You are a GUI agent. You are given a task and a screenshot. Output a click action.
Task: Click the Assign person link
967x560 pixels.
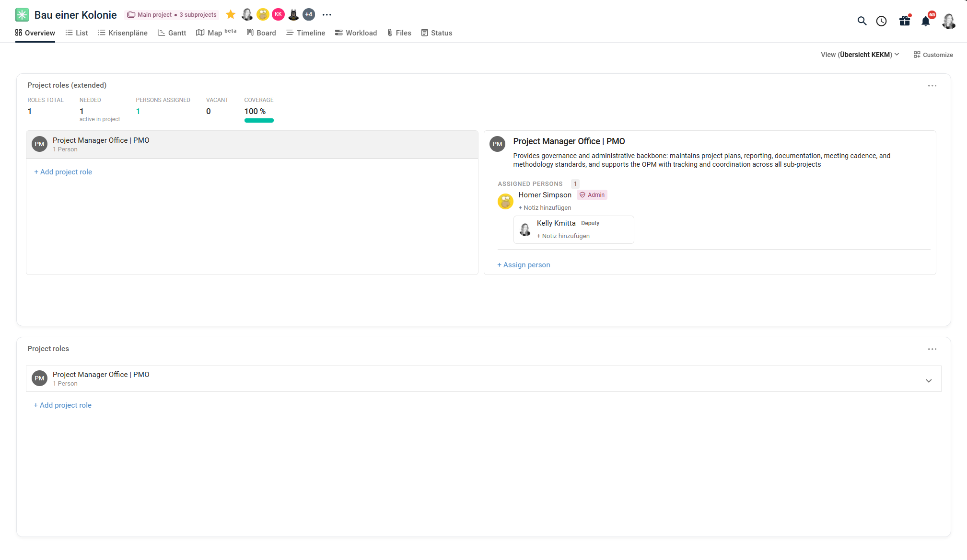(524, 265)
